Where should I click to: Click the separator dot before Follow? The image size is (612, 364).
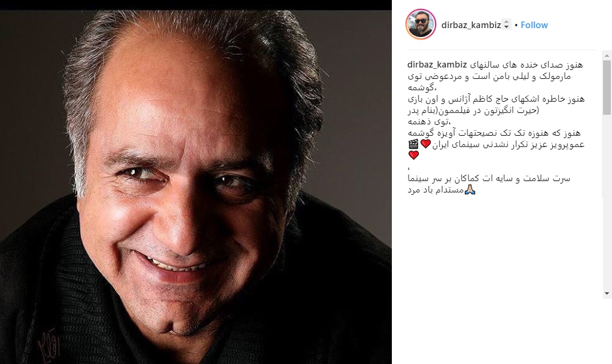point(516,25)
